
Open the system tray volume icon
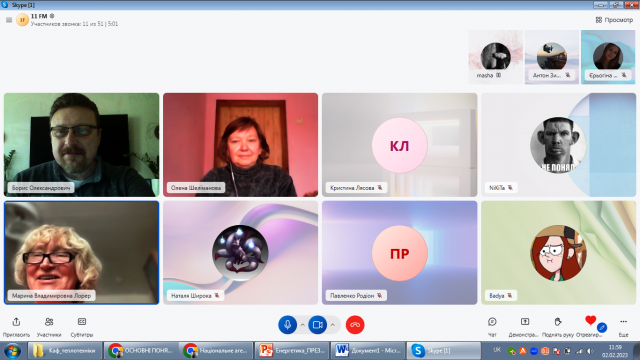tap(590, 351)
